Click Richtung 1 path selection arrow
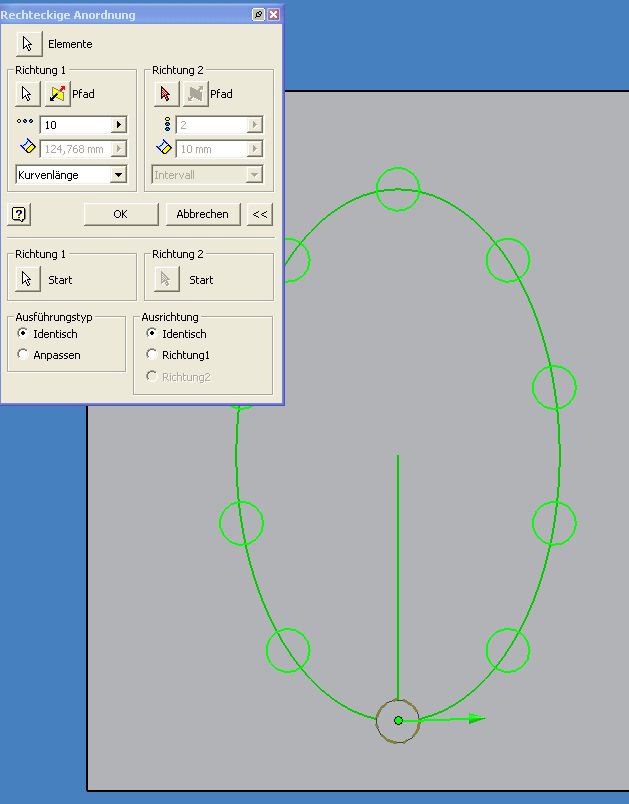The height and width of the screenshot is (804, 629). (28, 94)
